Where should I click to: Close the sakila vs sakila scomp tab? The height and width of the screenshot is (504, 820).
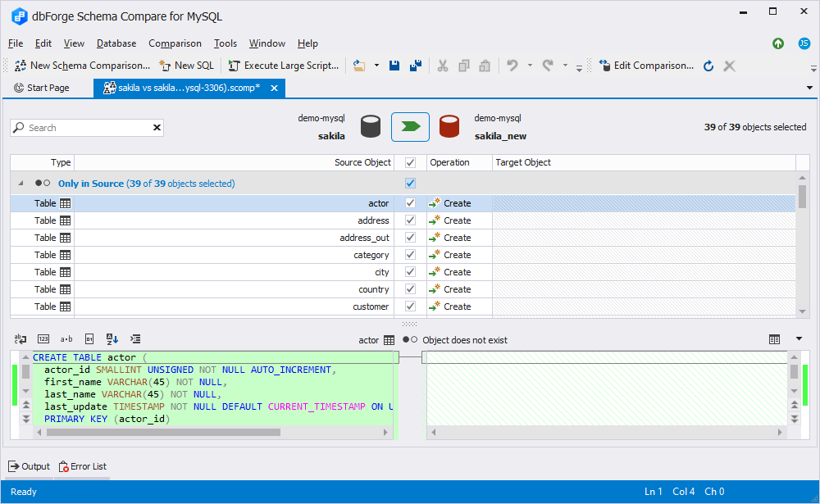click(x=274, y=88)
